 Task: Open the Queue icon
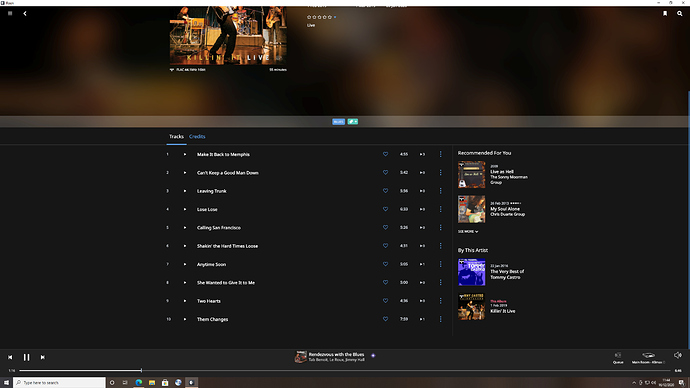coord(618,357)
